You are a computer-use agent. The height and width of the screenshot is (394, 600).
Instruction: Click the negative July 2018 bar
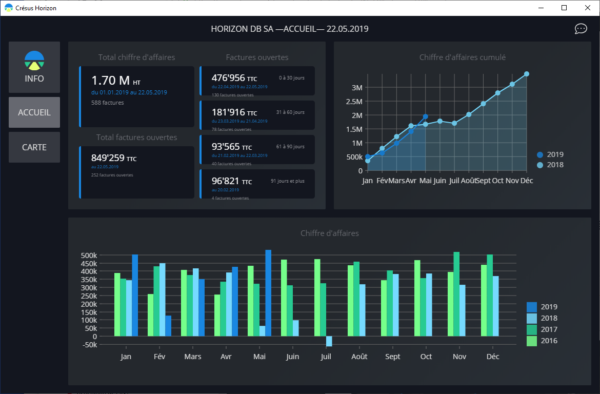tap(329, 341)
